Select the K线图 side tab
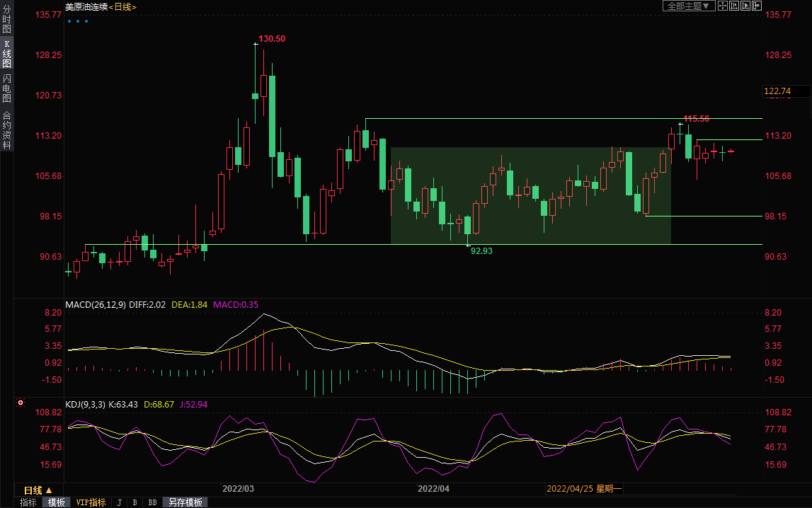This screenshot has width=812, height=508. pos(6,53)
